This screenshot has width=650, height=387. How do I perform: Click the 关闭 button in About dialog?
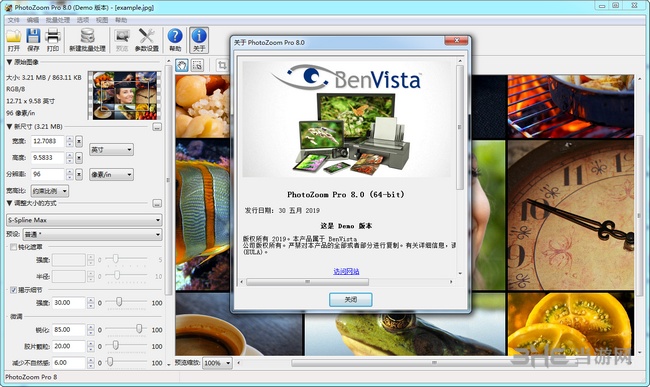click(x=351, y=300)
